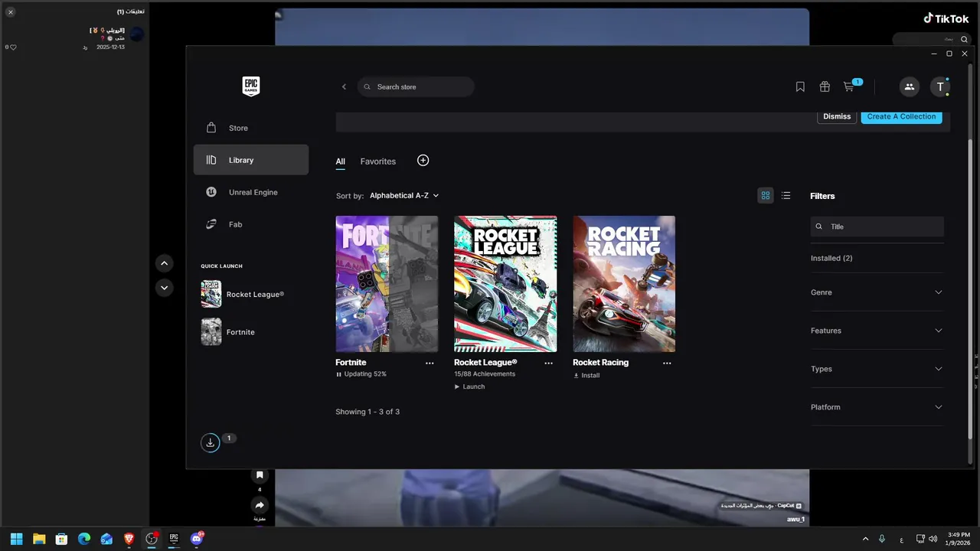Expand the Features filter

pyautogui.click(x=877, y=331)
